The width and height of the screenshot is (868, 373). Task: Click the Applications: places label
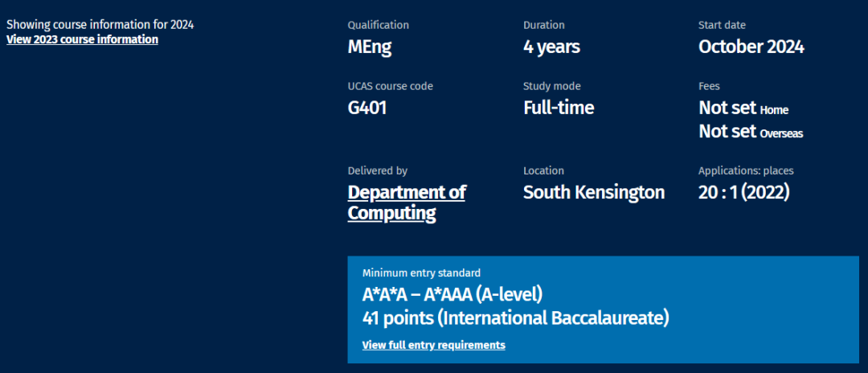[x=746, y=170]
